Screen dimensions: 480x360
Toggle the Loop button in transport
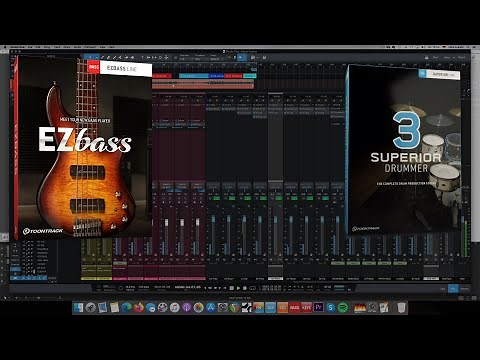point(252,288)
